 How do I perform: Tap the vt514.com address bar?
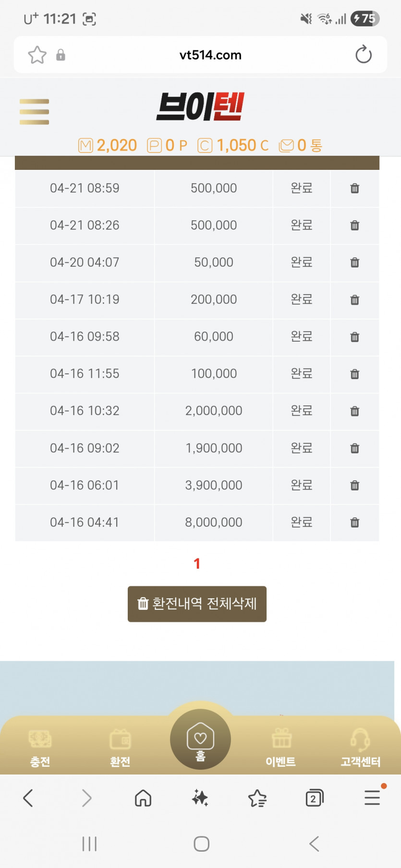point(210,55)
